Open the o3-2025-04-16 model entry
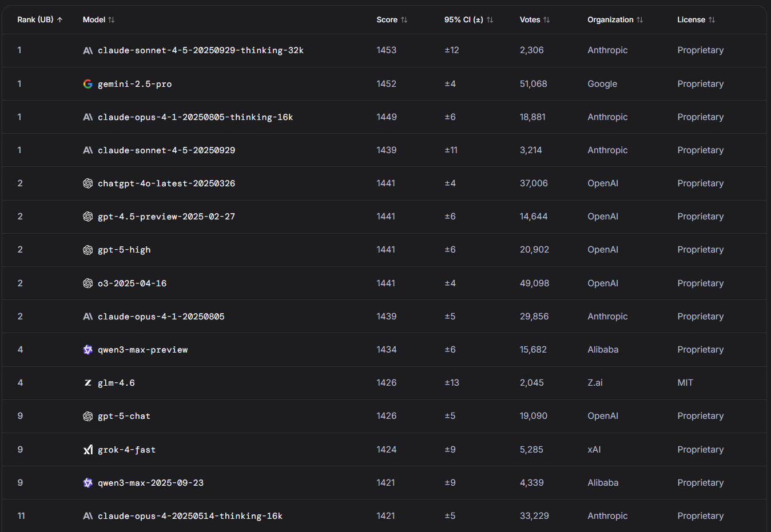The width and height of the screenshot is (771, 532). pyautogui.click(x=132, y=283)
